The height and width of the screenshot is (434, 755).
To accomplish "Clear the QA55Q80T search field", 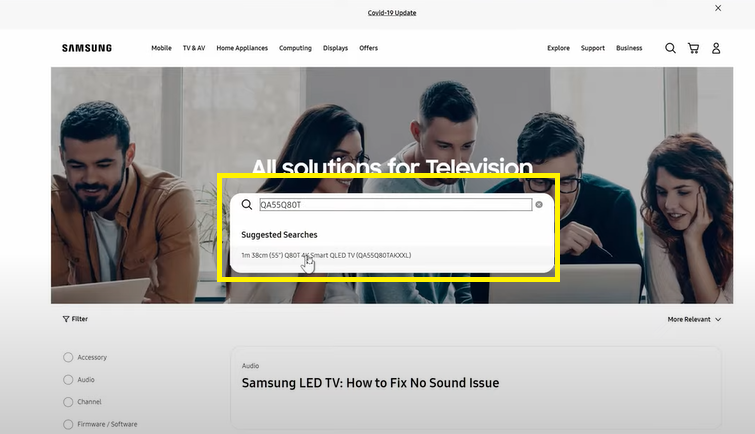I will coord(539,205).
